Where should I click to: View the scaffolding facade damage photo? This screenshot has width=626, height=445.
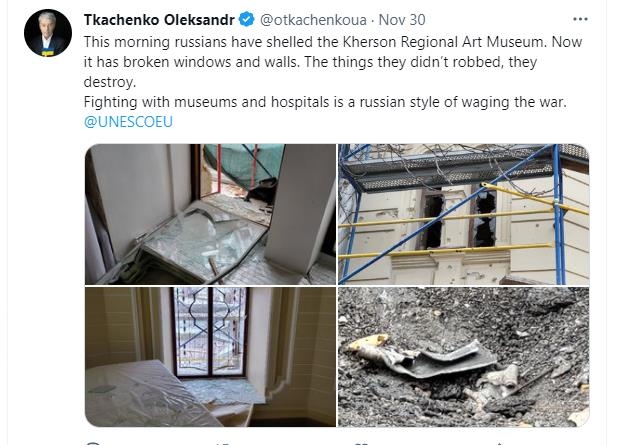click(464, 214)
